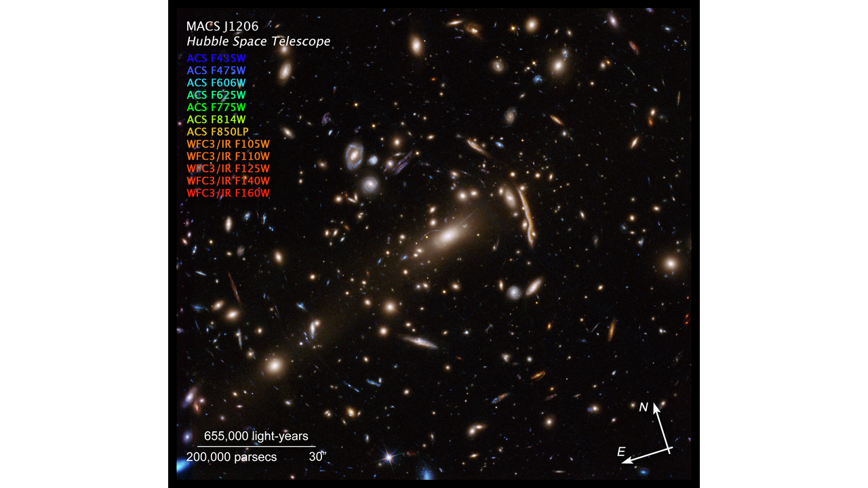
Task: Choose the WFC3/IR F125W filter label
Action: pyautogui.click(x=228, y=168)
